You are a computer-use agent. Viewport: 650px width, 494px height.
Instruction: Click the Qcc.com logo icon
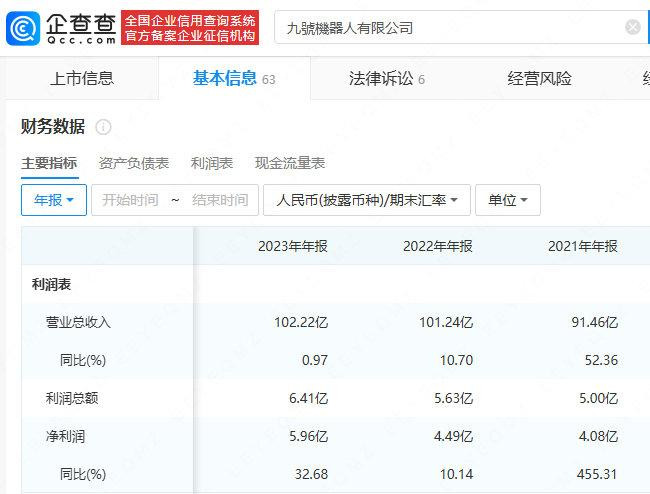tap(23, 28)
